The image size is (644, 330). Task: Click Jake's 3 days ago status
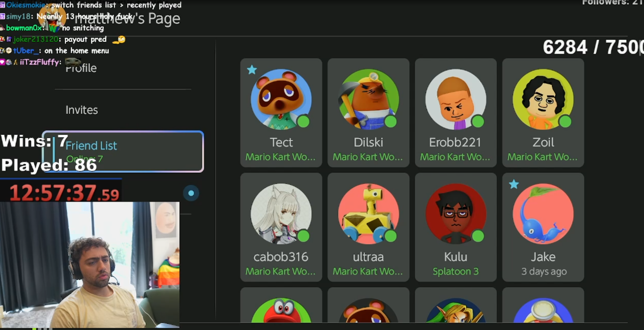coord(544,271)
